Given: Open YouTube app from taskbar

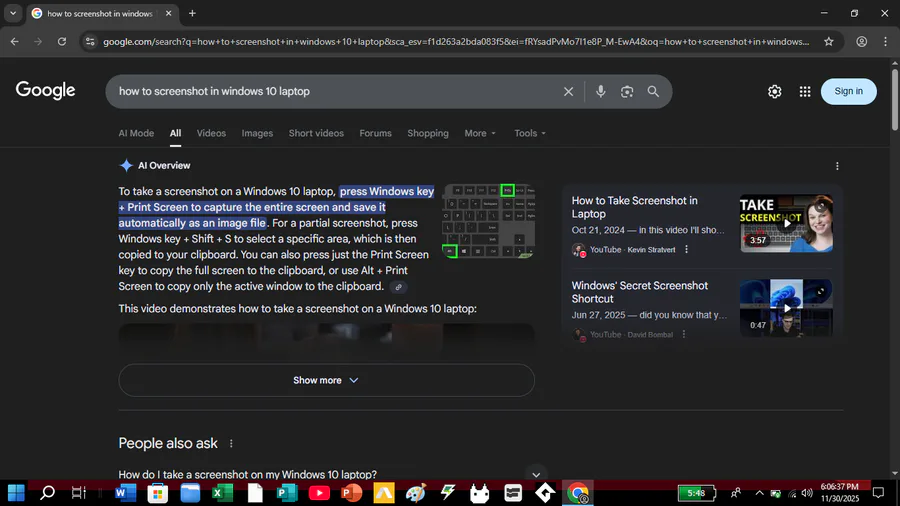Looking at the screenshot, I should pyautogui.click(x=319, y=493).
